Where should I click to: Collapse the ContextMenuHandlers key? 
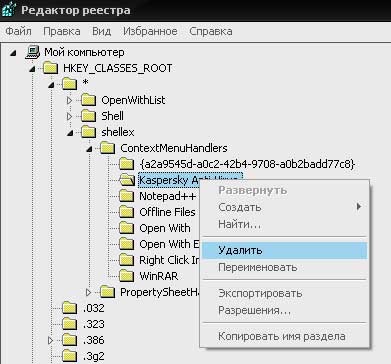[x=89, y=149]
